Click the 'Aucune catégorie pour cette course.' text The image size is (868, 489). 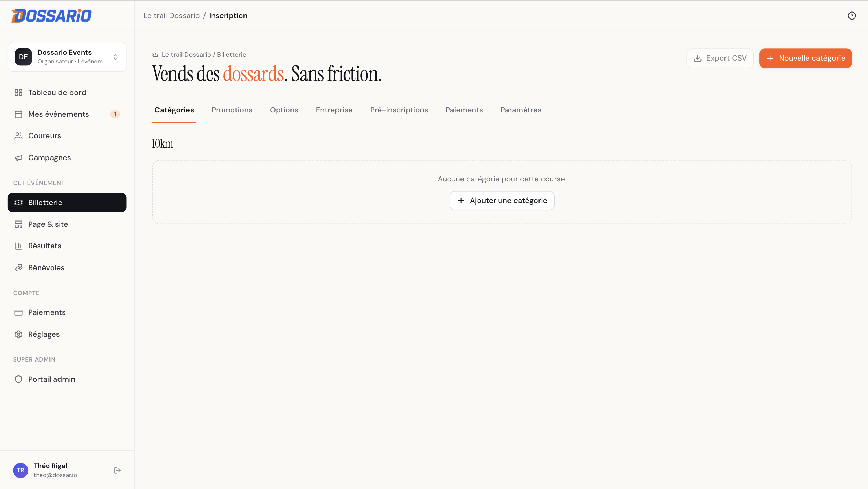point(502,179)
